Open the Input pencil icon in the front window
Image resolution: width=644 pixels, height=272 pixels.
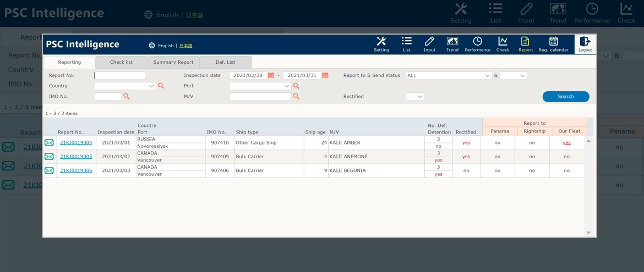click(x=429, y=41)
